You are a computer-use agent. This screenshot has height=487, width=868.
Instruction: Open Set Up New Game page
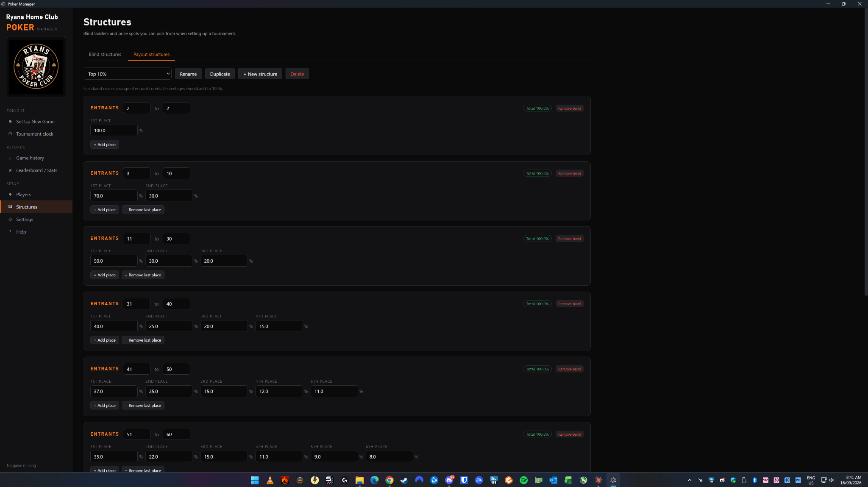pos(35,122)
